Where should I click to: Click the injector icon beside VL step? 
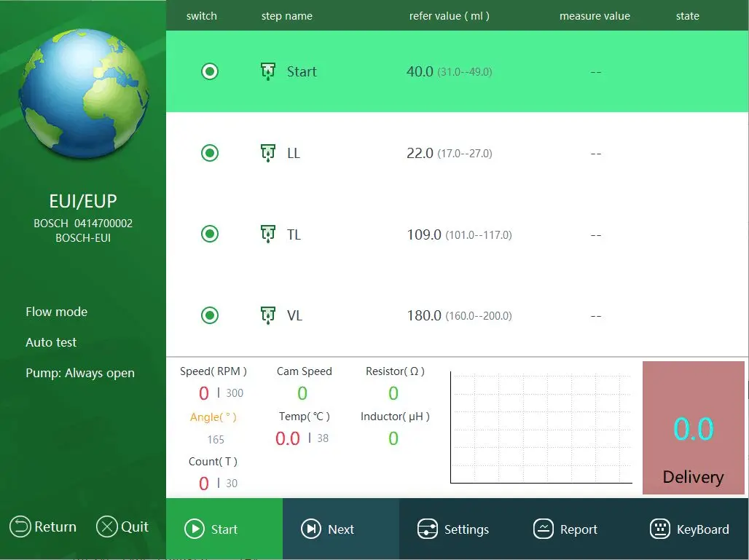coord(268,315)
